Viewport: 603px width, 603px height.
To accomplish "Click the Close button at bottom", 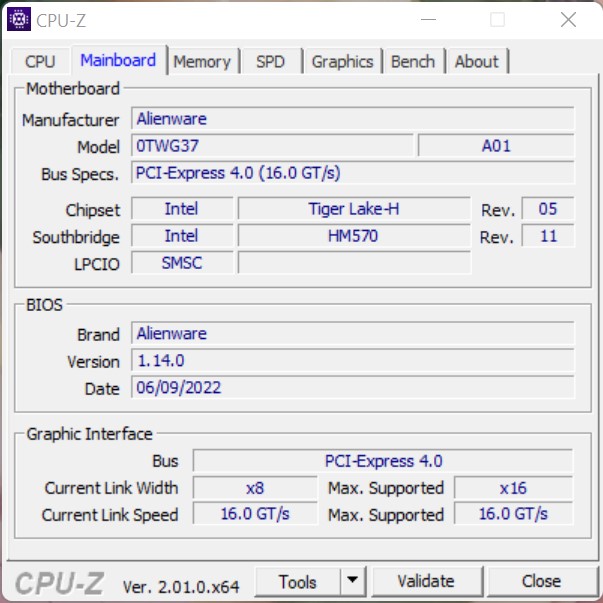I will point(541,581).
